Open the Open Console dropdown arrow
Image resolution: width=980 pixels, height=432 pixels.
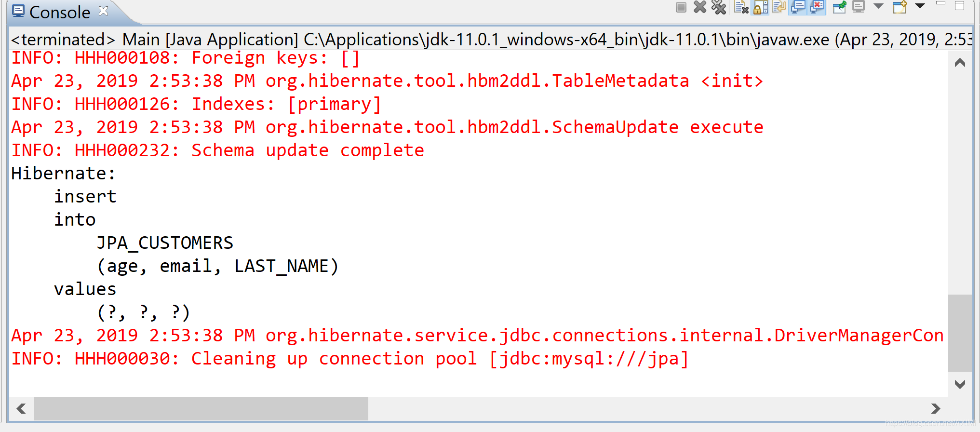tap(920, 6)
